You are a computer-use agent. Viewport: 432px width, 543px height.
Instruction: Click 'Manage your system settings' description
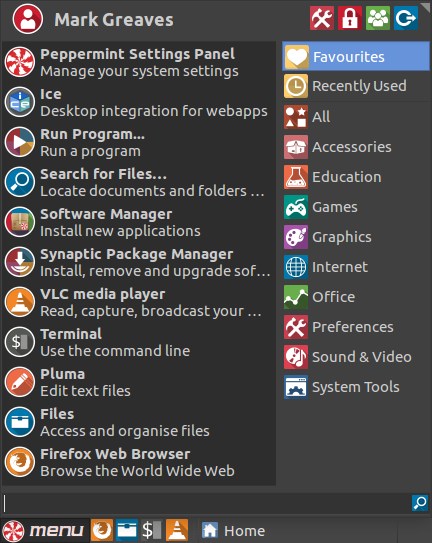139,71
